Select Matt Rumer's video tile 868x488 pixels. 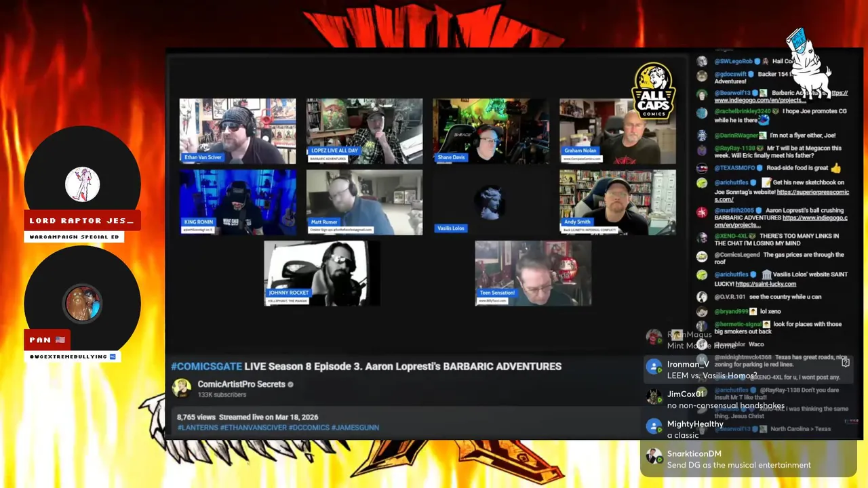pyautogui.click(x=364, y=202)
